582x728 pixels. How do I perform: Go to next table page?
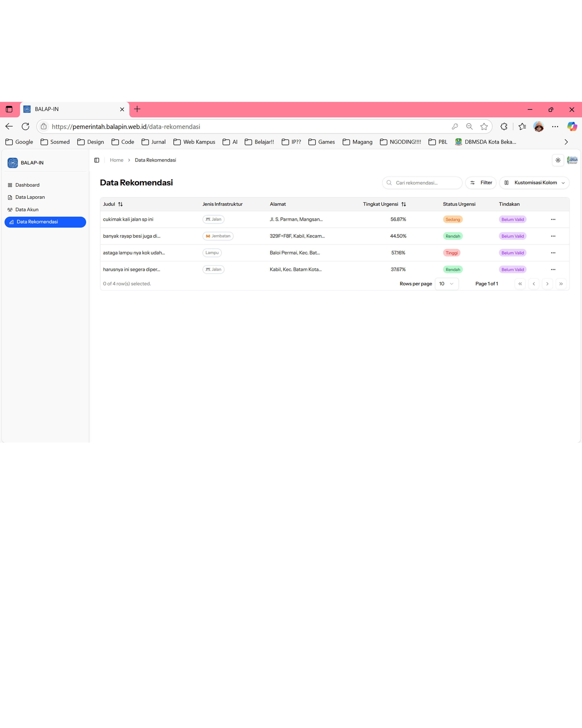point(547,284)
